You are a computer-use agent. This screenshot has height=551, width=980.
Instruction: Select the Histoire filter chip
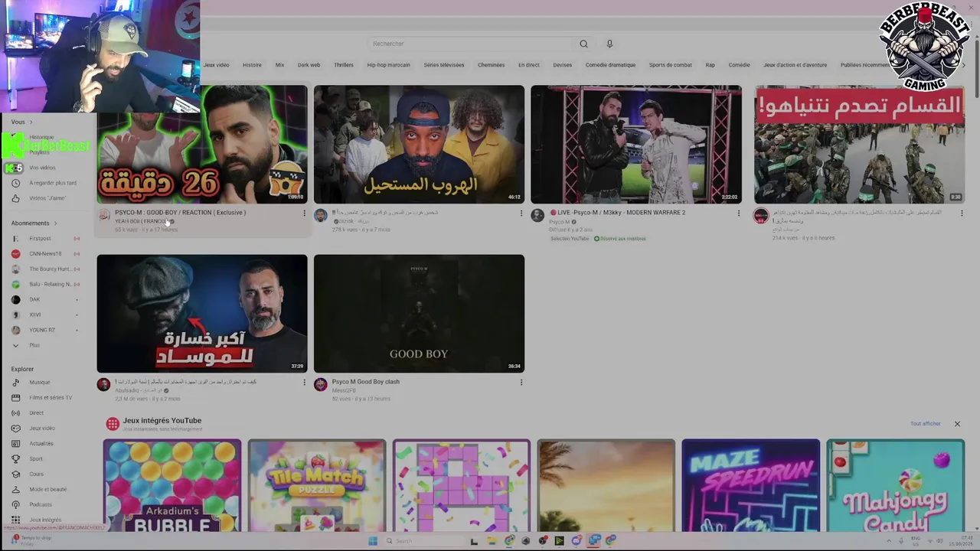point(252,65)
